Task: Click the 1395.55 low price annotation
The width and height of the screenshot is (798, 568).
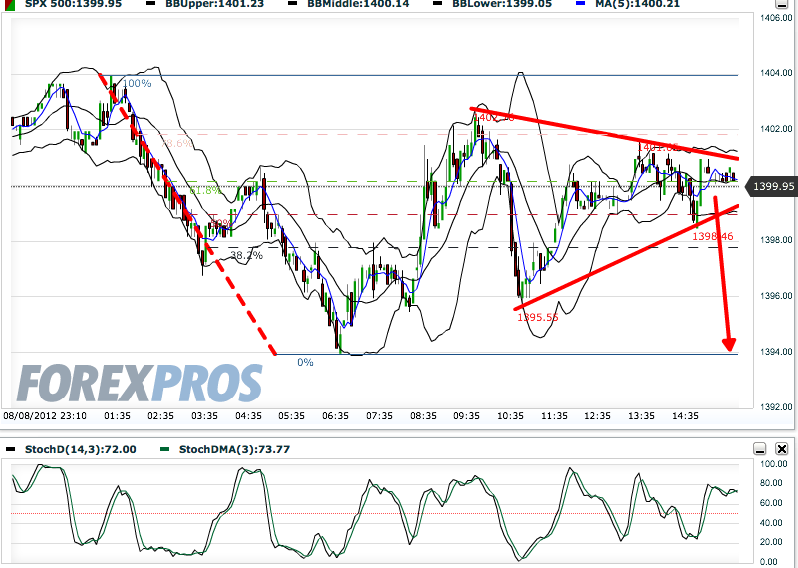Action: (538, 318)
